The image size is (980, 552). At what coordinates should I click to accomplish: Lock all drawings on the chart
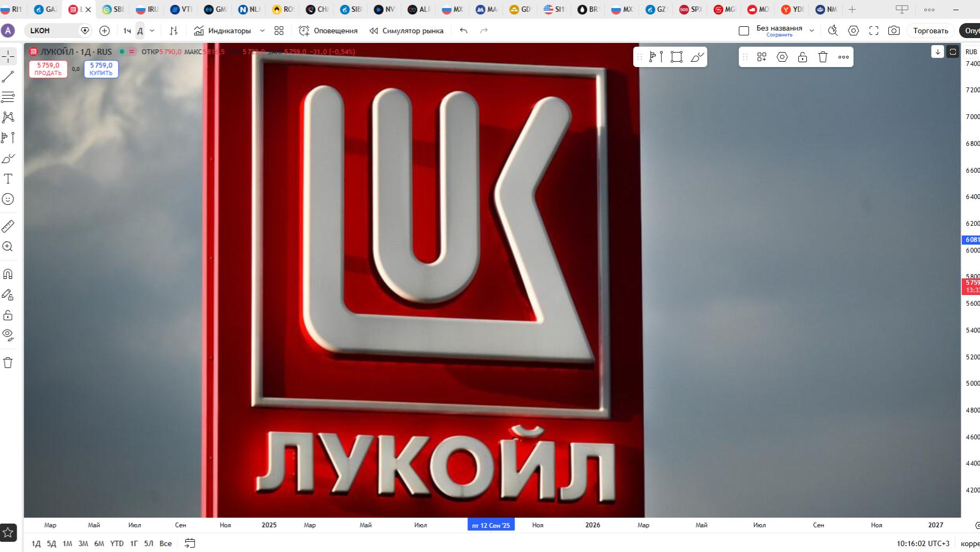click(x=8, y=315)
